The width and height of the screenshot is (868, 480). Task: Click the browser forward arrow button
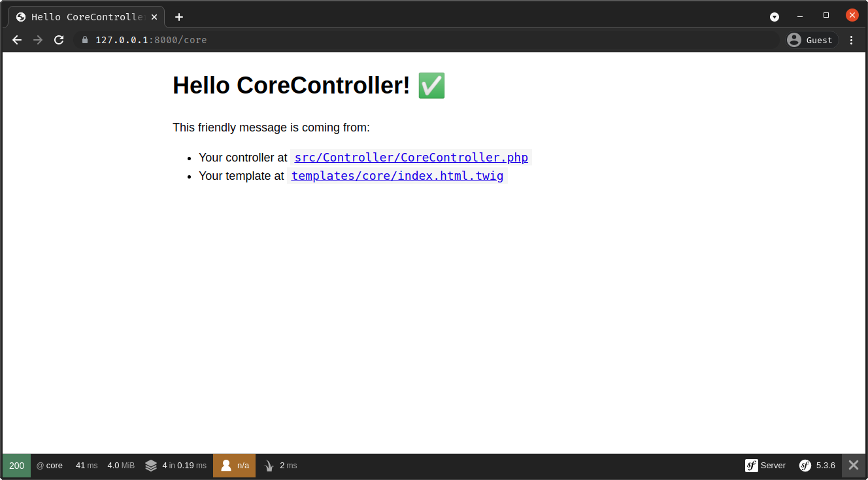(38, 40)
